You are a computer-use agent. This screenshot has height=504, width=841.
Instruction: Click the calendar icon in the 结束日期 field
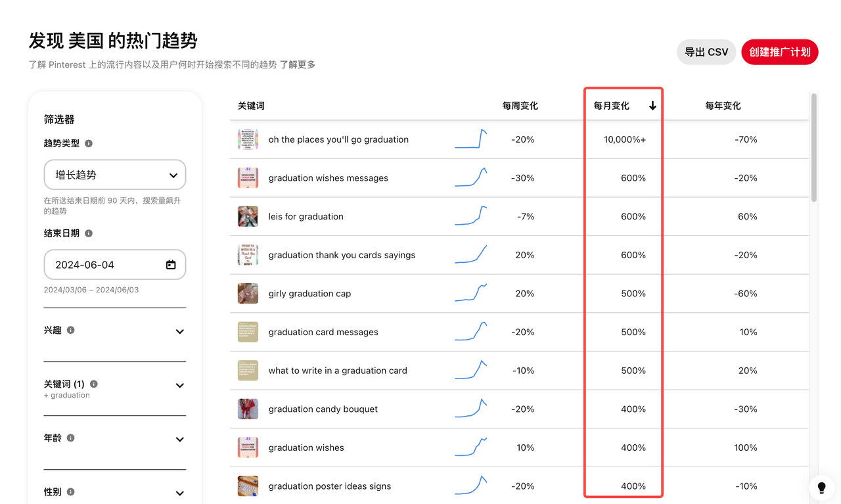click(170, 264)
